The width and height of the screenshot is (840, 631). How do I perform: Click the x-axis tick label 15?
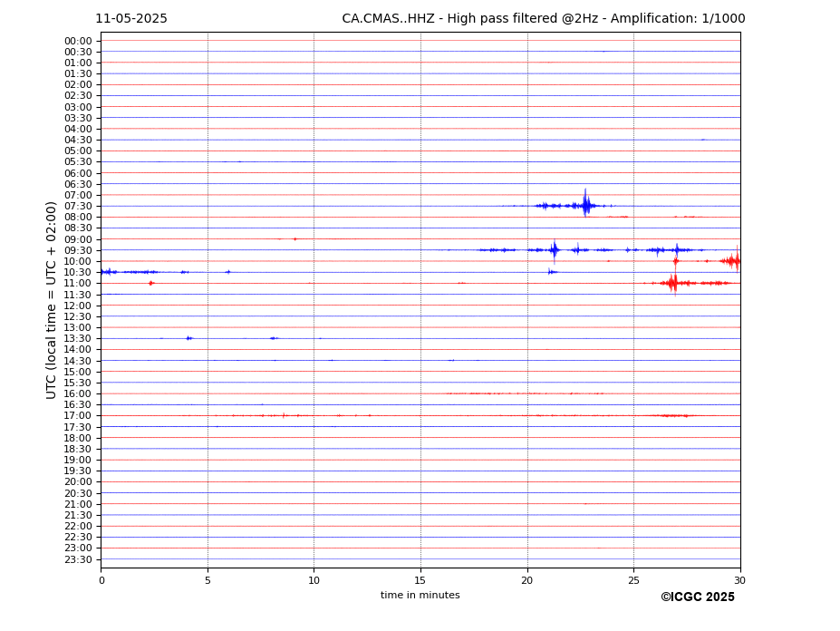pos(420,580)
